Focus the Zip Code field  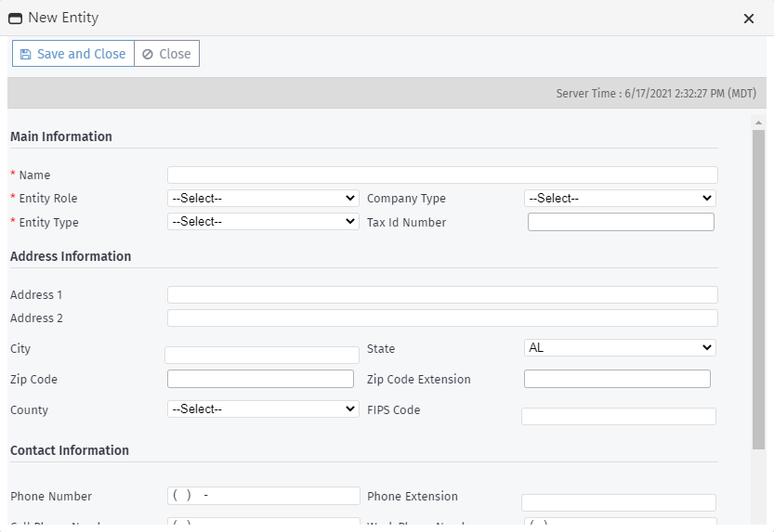[x=260, y=379]
